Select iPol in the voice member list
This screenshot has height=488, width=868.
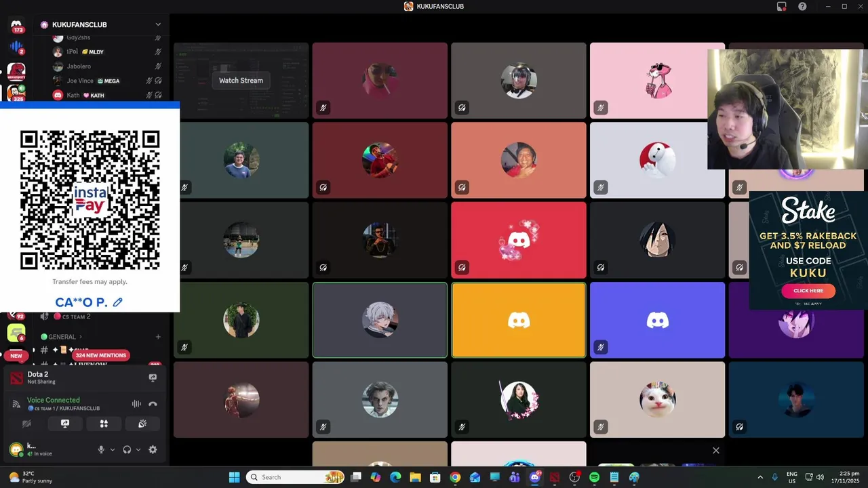tap(107, 52)
